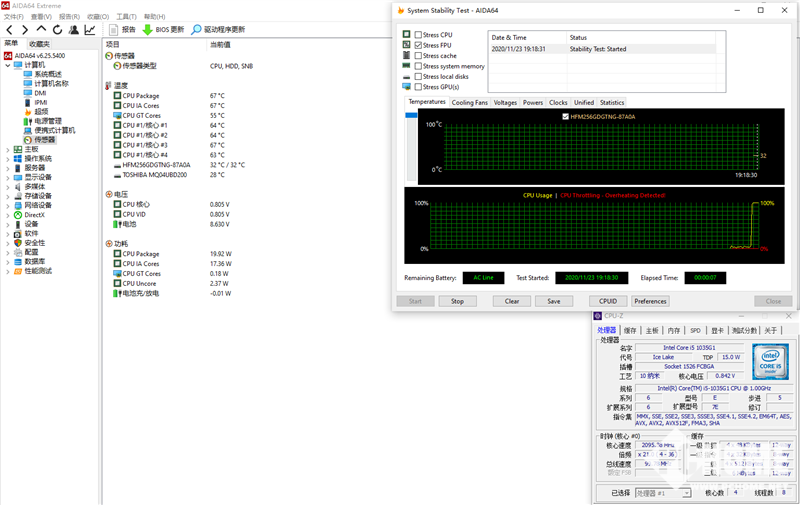
Task: Expand the 显示设备 tree node arrow
Action: pos(8,178)
